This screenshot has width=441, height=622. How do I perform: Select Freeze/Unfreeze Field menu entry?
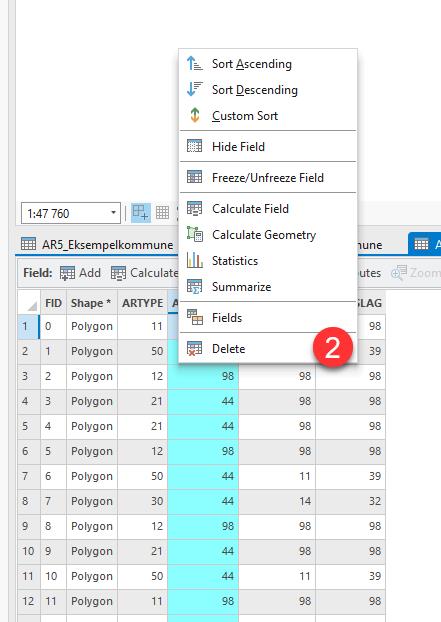click(x=268, y=177)
